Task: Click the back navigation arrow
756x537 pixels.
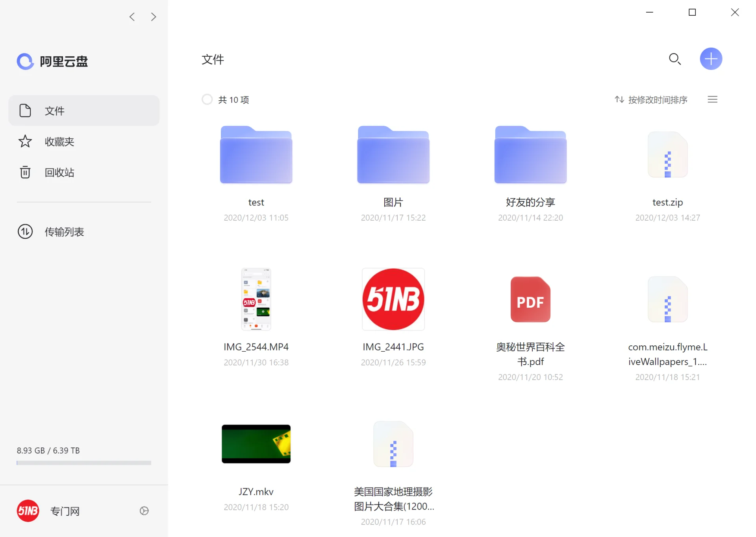Action: pyautogui.click(x=132, y=17)
